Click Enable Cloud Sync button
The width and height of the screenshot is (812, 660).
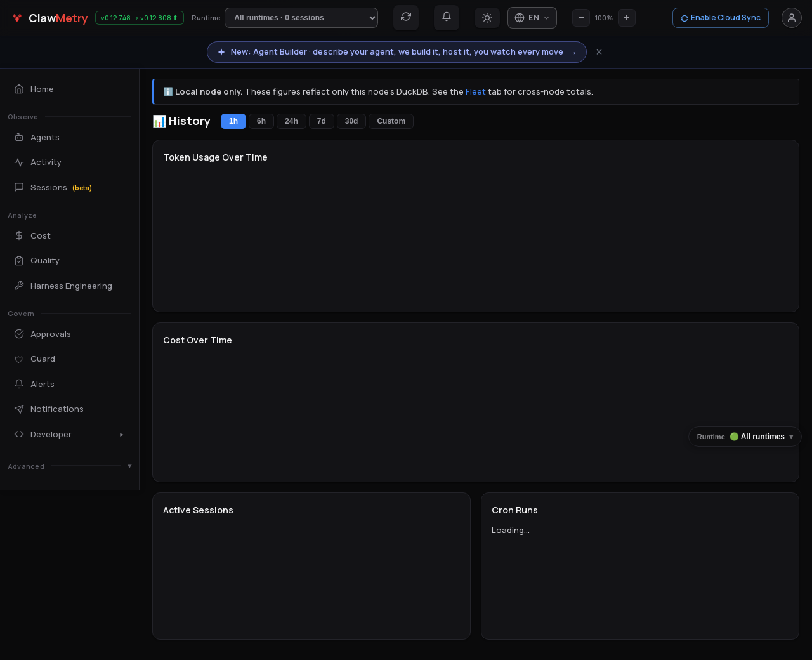[721, 18]
